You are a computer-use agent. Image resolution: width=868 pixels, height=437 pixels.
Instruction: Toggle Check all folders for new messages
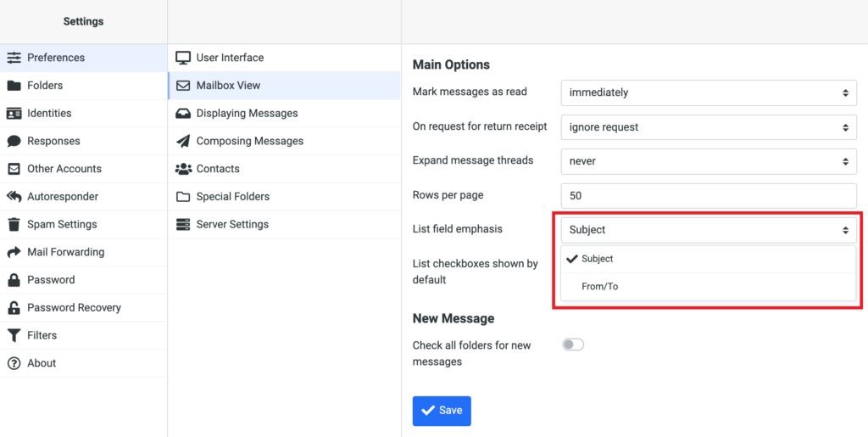click(x=573, y=345)
